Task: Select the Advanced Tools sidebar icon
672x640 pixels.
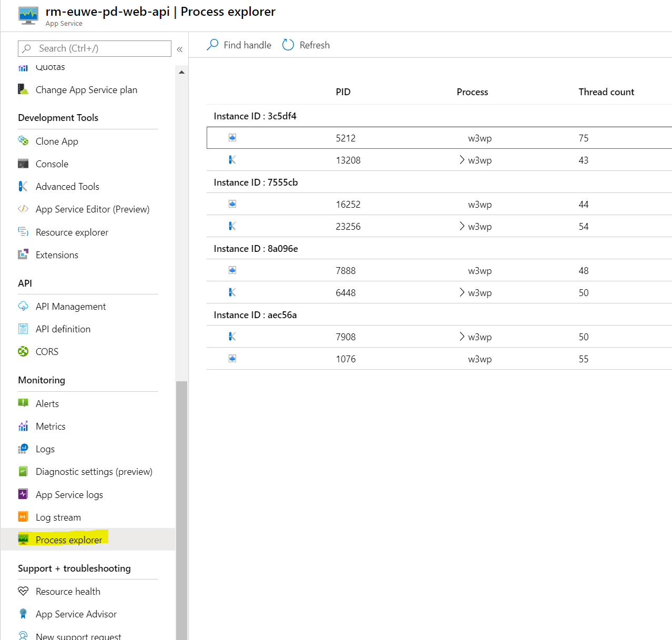Action: [x=23, y=186]
